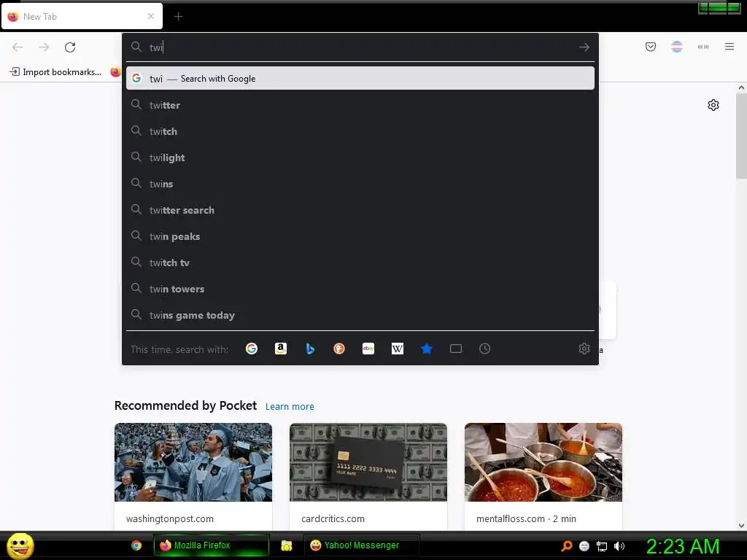The image size is (747, 560).
Task: Open the cardcritics.com credit card thumbnail
Action: pyautogui.click(x=368, y=462)
